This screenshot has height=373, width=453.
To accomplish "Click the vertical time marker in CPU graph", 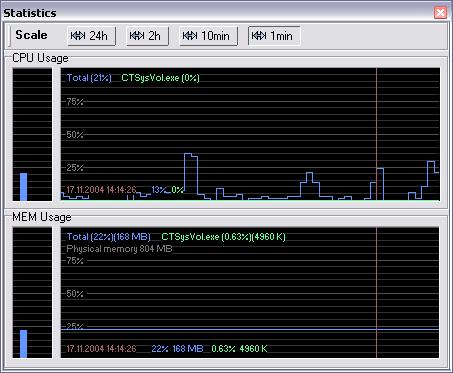I will pos(377,134).
